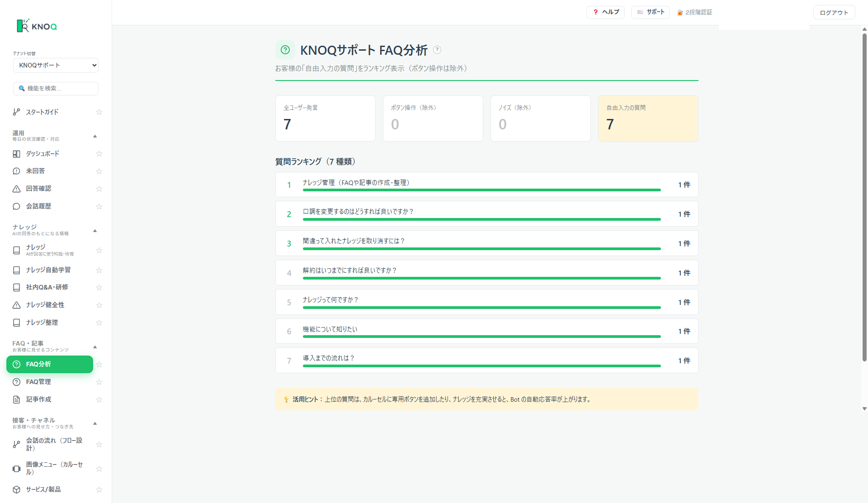Screen dimensions: 868x503
Task: Click the 社内Q&A・研修 icon
Action: coord(16,287)
